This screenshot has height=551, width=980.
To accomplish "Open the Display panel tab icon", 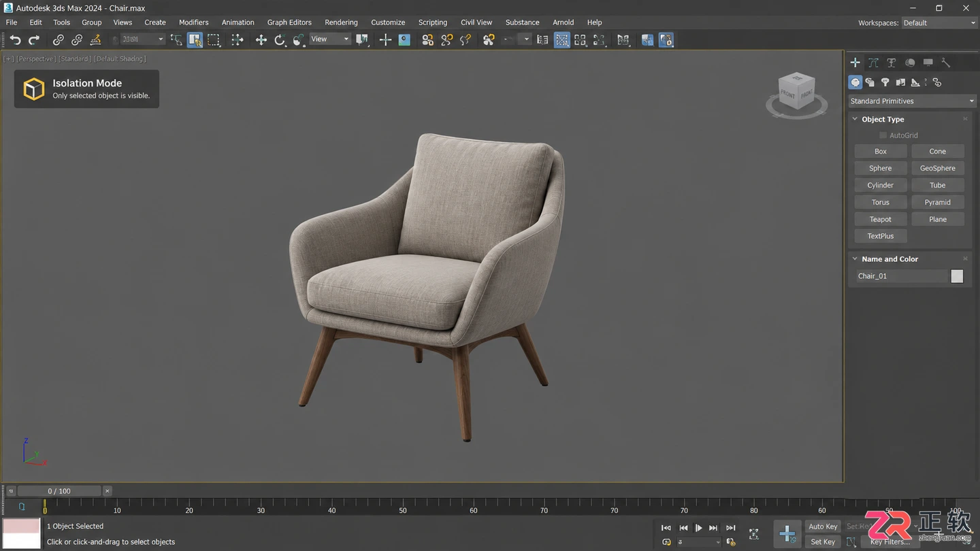I will pos(928,63).
